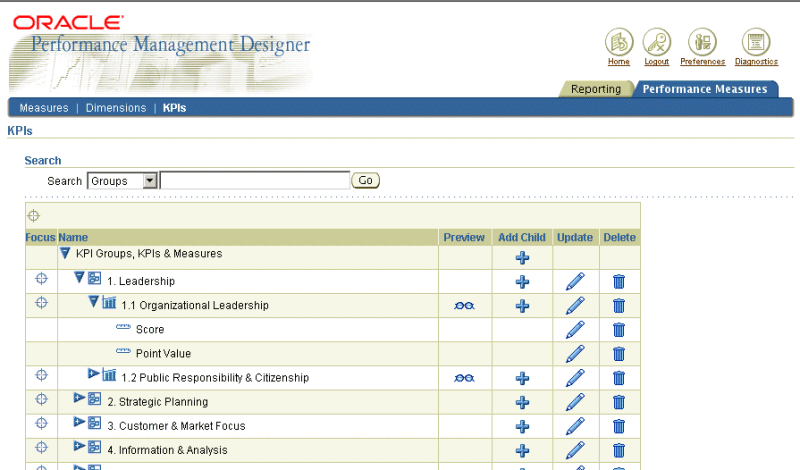
Task: Focus on the 1. Leadership row
Action: click(41, 279)
